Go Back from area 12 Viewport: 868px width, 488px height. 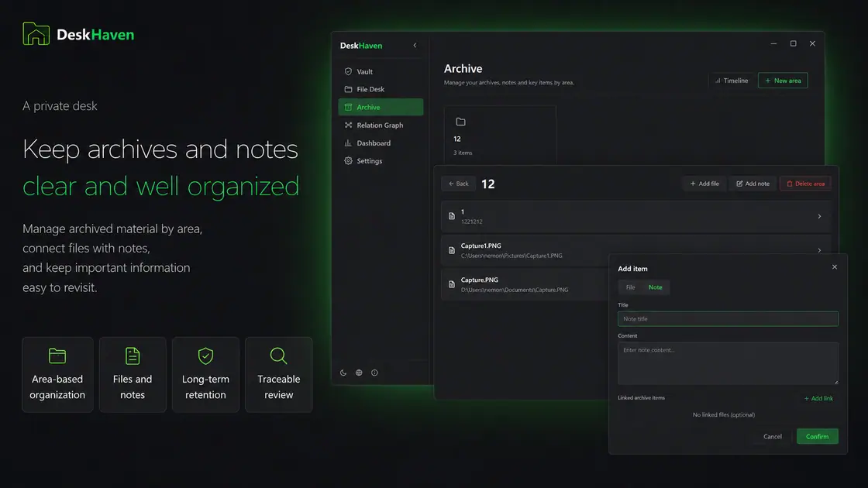(458, 184)
